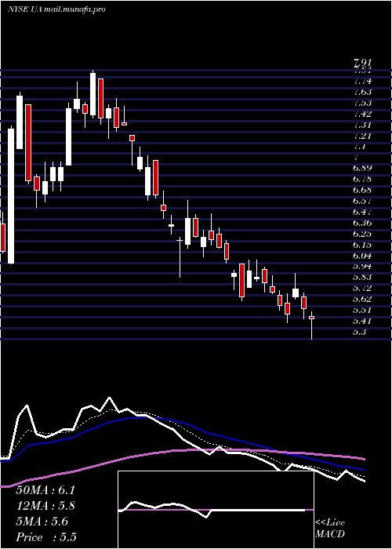The image size is (392, 549).
Task: Click the 6.68 price axis label
Action: click(x=362, y=190)
